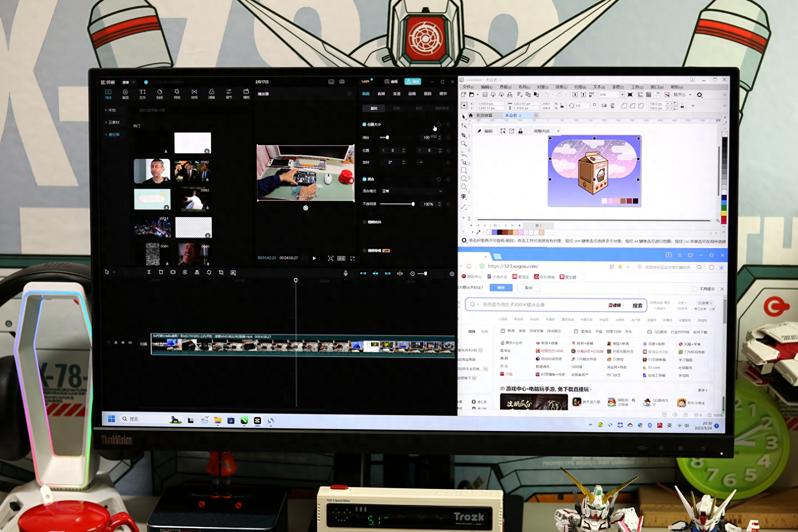Open the 贴纸 stickers panel in CapCut
This screenshot has height=532, width=798.
(160, 94)
